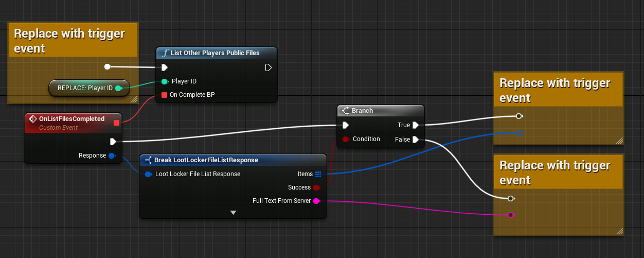Click the OnListFilesCompleted red delegate output pin

[x=116, y=123]
